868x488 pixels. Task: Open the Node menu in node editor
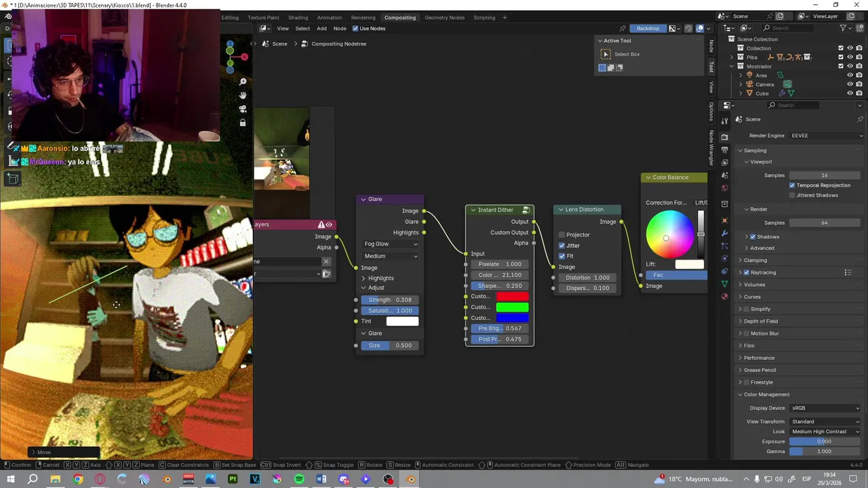340,28
